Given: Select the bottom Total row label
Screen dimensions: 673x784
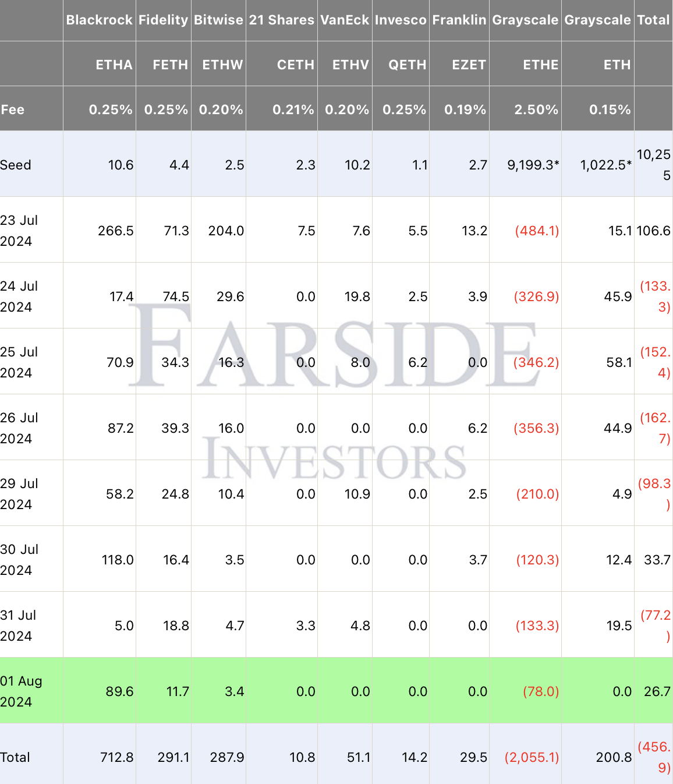Looking at the screenshot, I should click(x=15, y=757).
